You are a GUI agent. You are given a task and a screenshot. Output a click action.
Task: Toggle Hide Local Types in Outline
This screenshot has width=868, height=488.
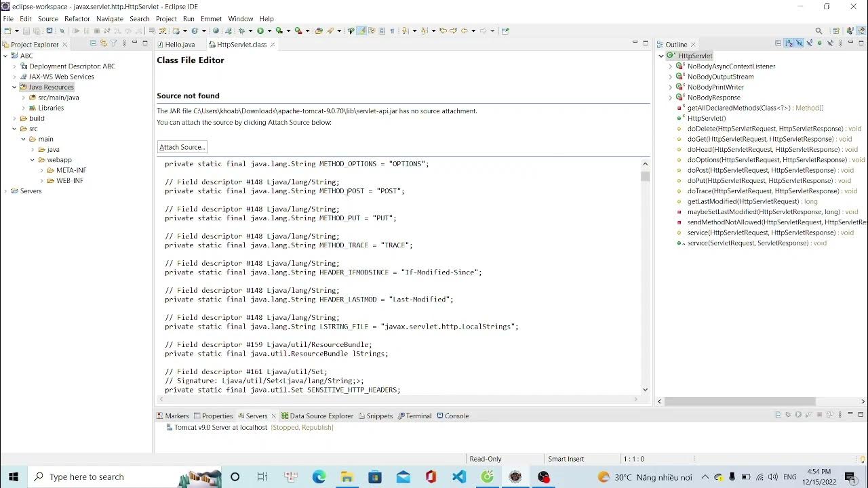pyautogui.click(x=830, y=43)
